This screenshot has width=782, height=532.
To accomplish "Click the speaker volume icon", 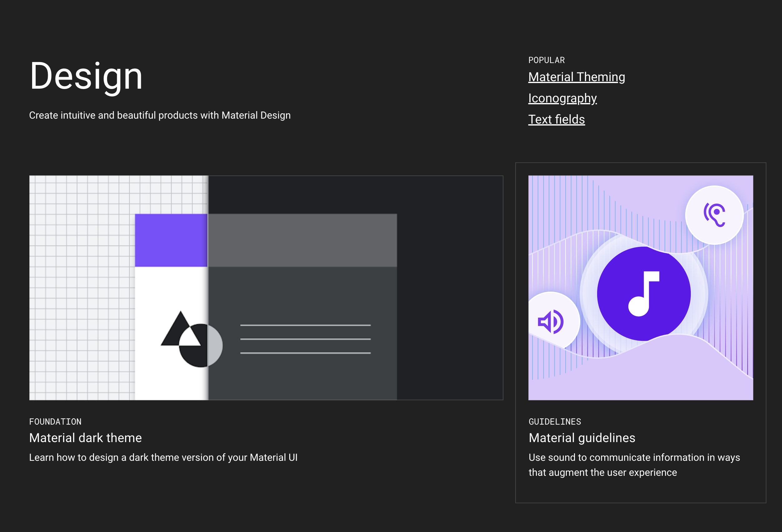I will (551, 322).
